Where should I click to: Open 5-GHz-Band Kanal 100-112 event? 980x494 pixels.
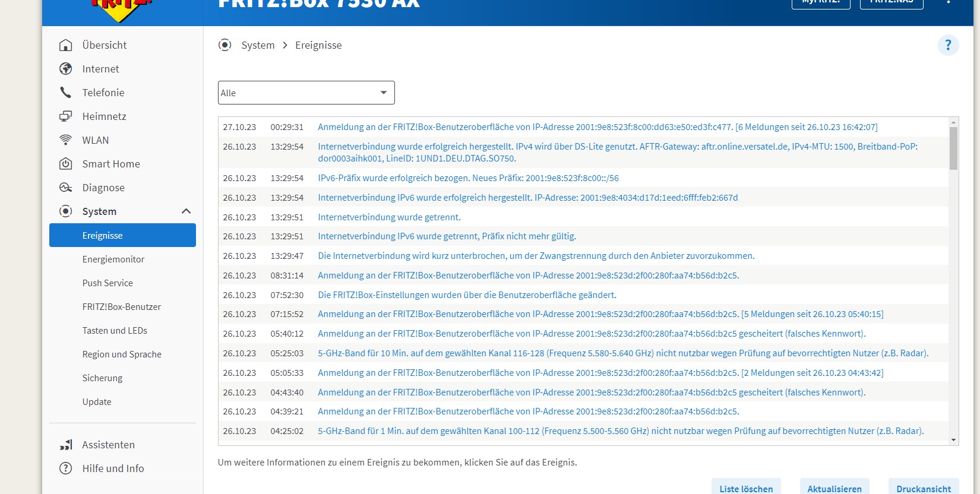621,431
